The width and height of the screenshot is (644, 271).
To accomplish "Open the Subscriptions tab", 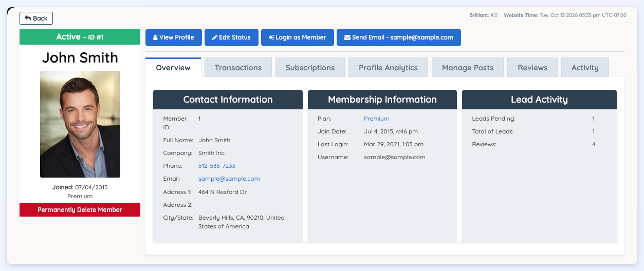I will point(310,67).
